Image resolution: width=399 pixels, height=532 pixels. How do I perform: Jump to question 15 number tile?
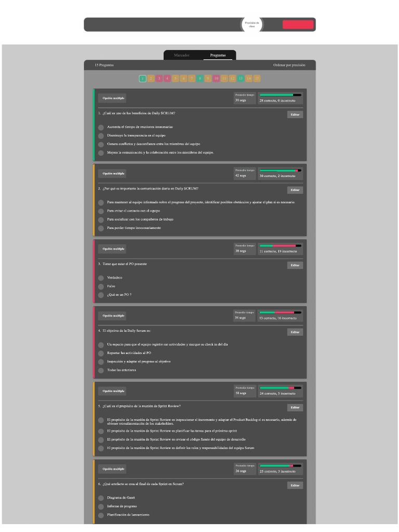click(x=257, y=78)
